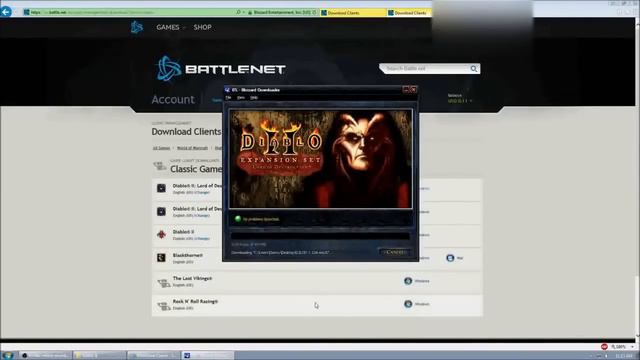Click the 'Classic Games' section heading
Viewport: 640px width, 360px height.
196,169
